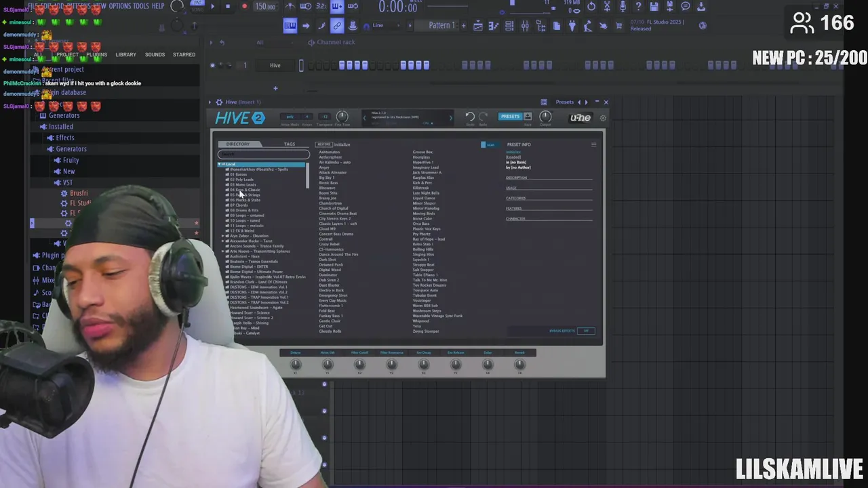
Task: Open the Mixer view icon
Action: 525,26
